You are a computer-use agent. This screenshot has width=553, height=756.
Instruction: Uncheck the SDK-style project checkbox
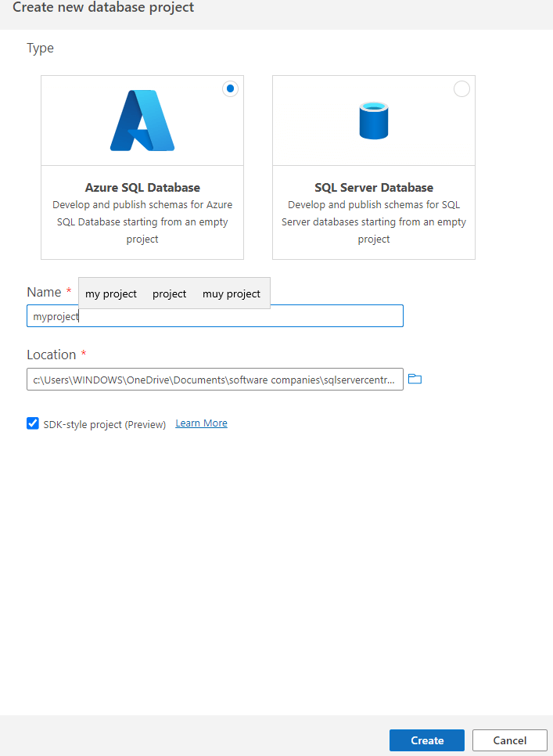pos(33,423)
